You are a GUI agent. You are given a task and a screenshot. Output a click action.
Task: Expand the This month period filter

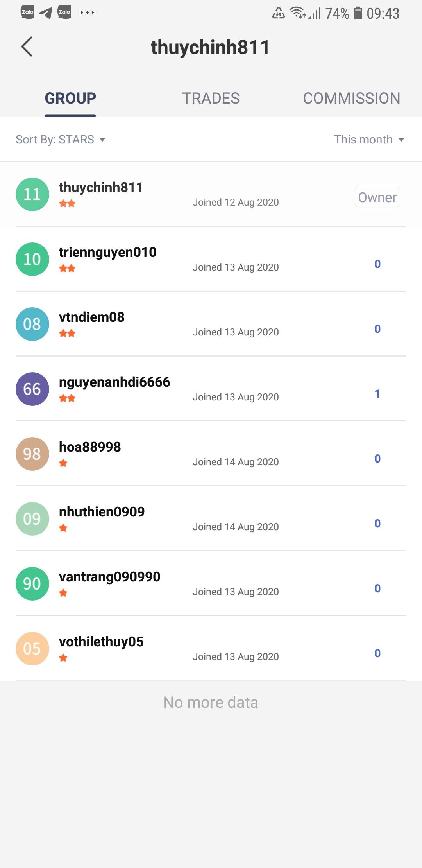pyautogui.click(x=369, y=140)
